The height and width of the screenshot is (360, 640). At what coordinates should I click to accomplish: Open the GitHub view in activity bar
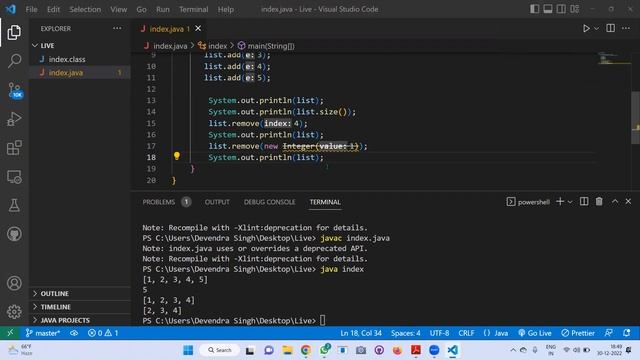point(14,234)
